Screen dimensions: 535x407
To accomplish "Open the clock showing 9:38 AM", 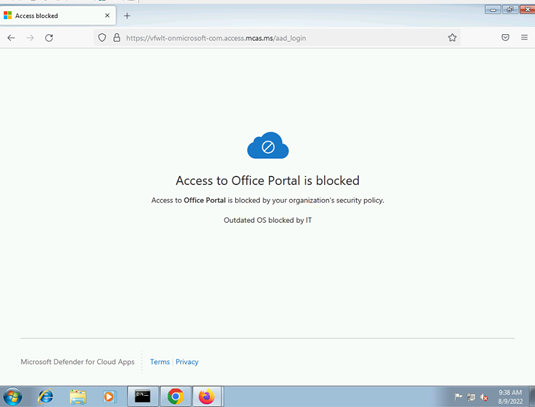I will coord(510,397).
